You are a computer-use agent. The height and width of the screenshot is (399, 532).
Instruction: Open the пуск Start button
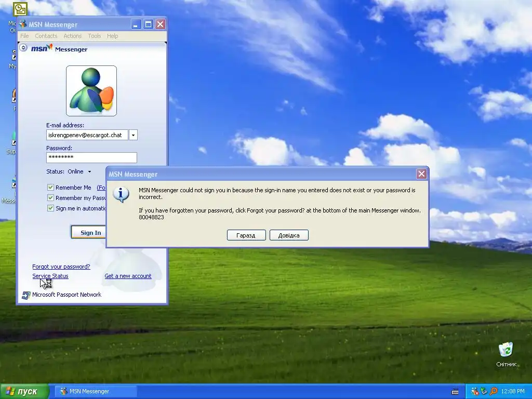[24, 392]
